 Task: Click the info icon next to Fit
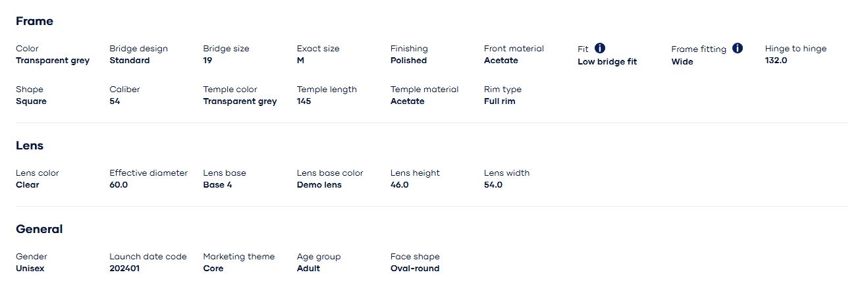(600, 48)
